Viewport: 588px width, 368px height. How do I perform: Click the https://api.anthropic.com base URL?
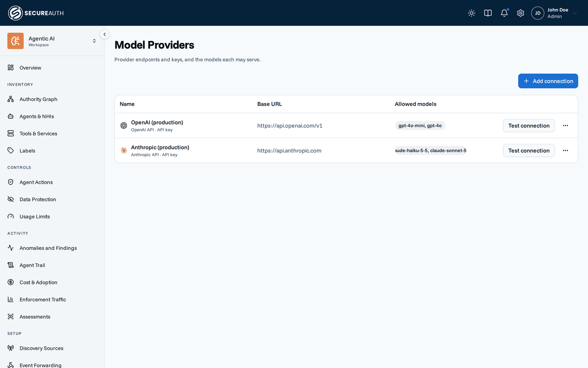(289, 150)
